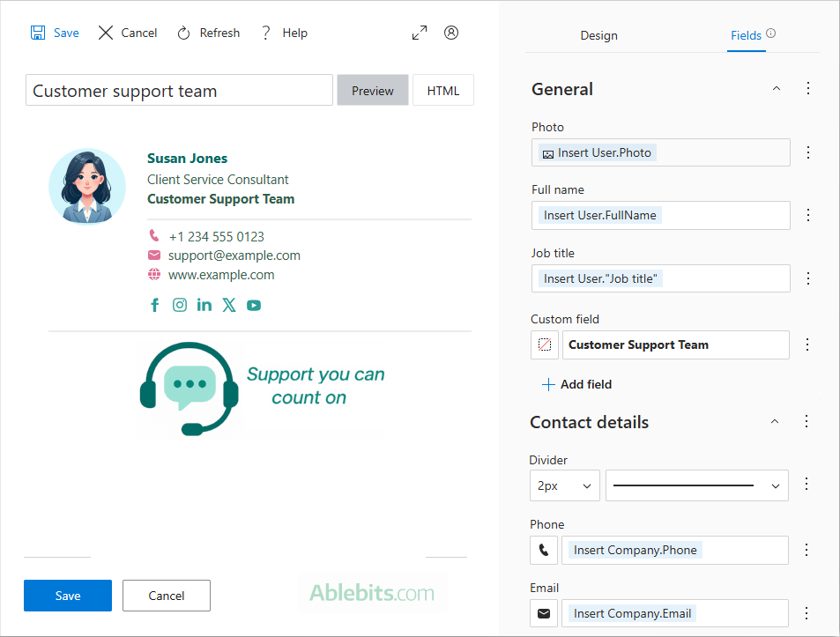
Task: Collapse the General section
Action: pos(776,88)
